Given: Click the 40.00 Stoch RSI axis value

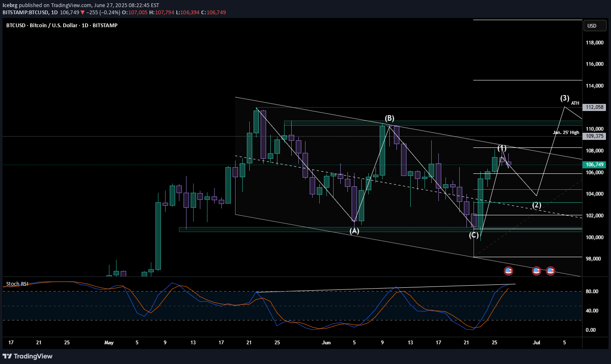Looking at the screenshot, I should [592, 311].
